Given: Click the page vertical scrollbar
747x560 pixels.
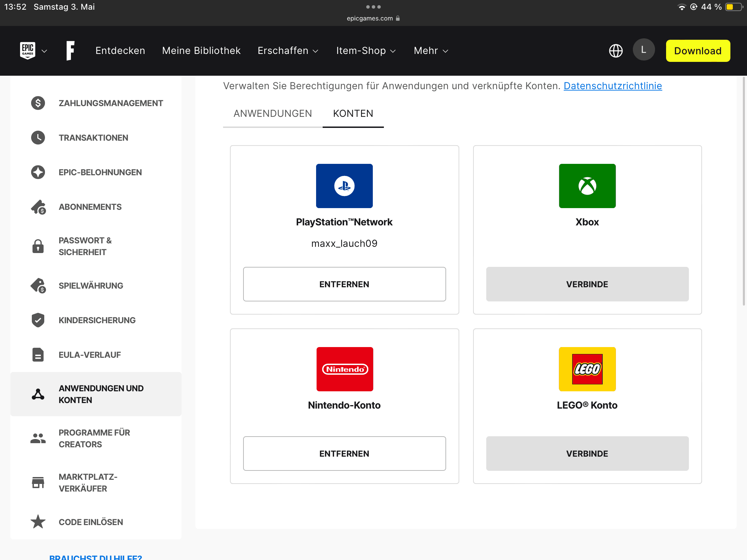Looking at the screenshot, I should [x=744, y=191].
